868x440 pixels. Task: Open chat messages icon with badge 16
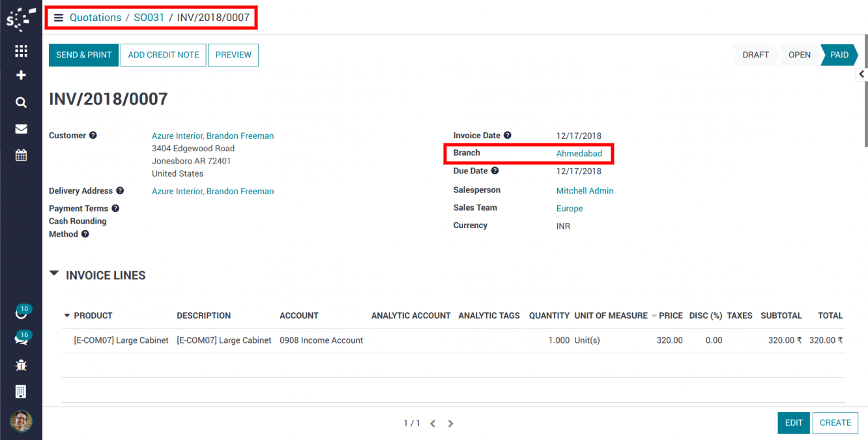[21, 339]
